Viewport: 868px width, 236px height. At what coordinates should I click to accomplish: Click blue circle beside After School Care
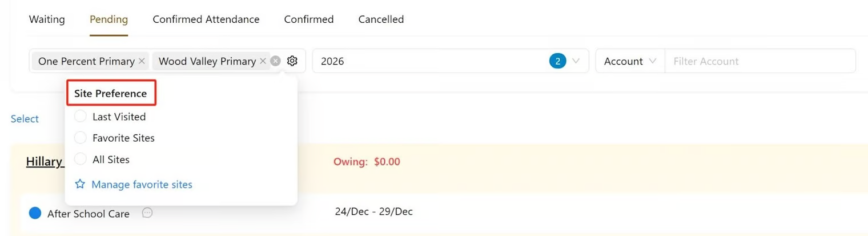click(x=35, y=213)
